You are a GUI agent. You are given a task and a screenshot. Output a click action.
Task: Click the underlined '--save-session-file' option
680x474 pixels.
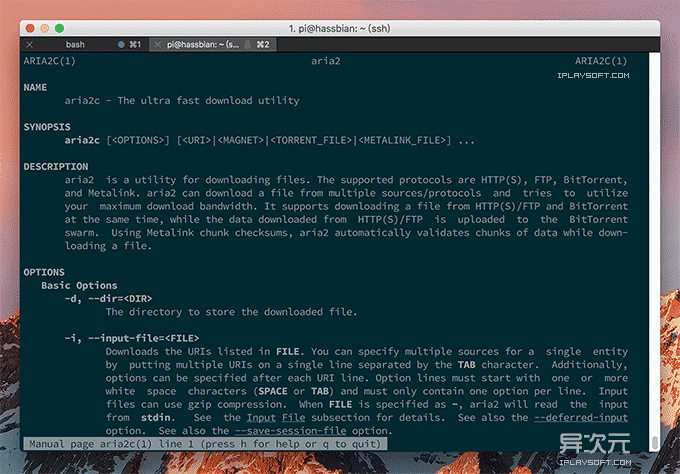[290, 431]
